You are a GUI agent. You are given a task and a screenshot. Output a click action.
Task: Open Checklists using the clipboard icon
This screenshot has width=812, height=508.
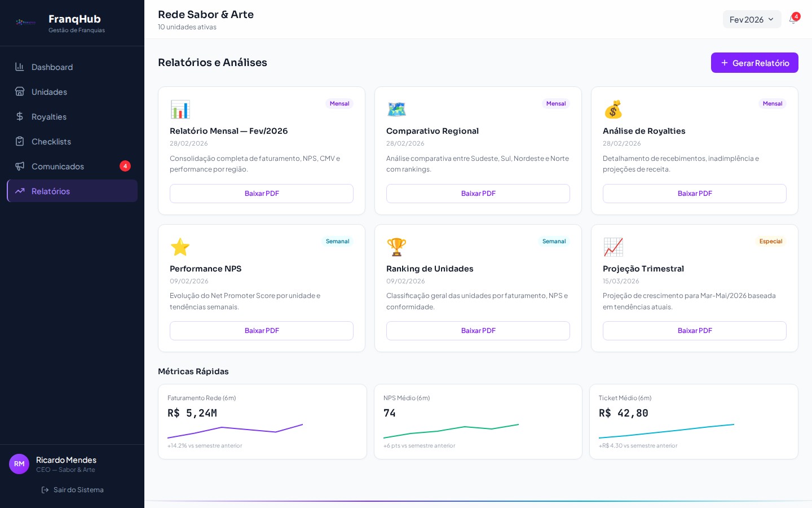point(20,141)
